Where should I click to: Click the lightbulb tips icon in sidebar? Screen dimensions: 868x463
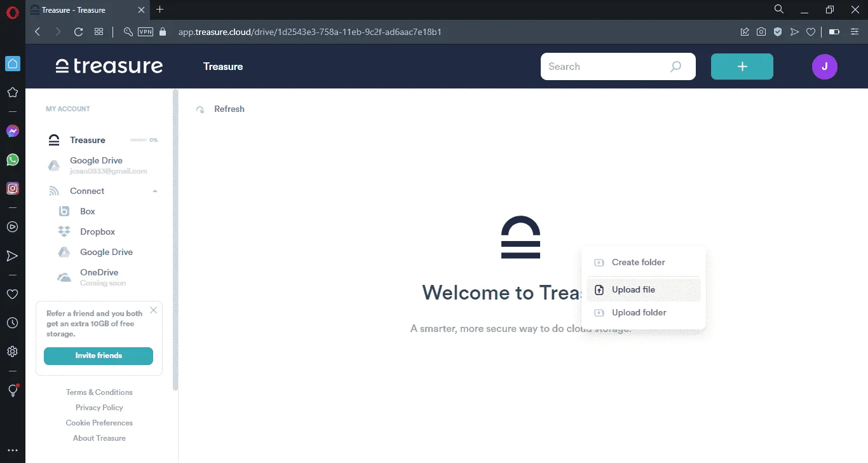point(12,390)
